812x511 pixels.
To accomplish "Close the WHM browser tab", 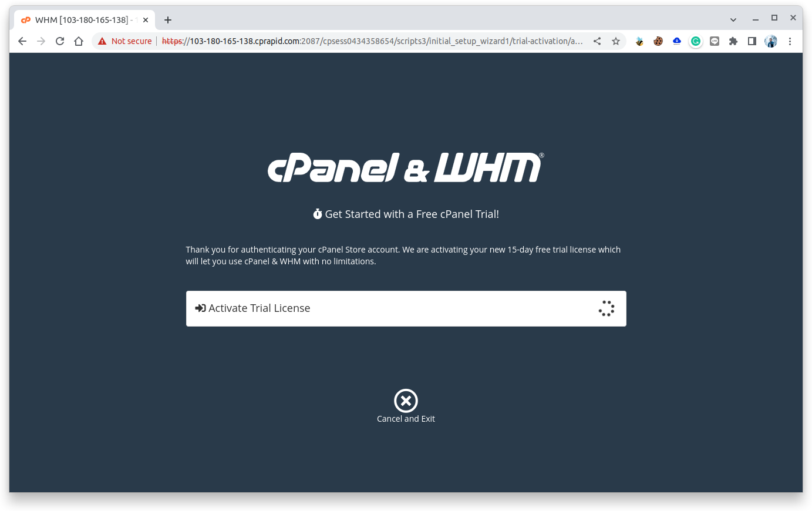I will [x=146, y=20].
